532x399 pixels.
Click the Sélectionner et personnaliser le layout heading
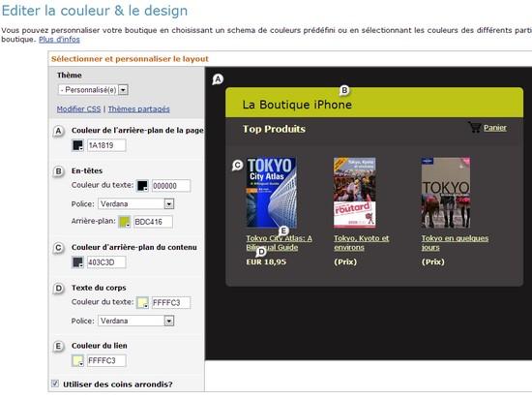(x=130, y=59)
